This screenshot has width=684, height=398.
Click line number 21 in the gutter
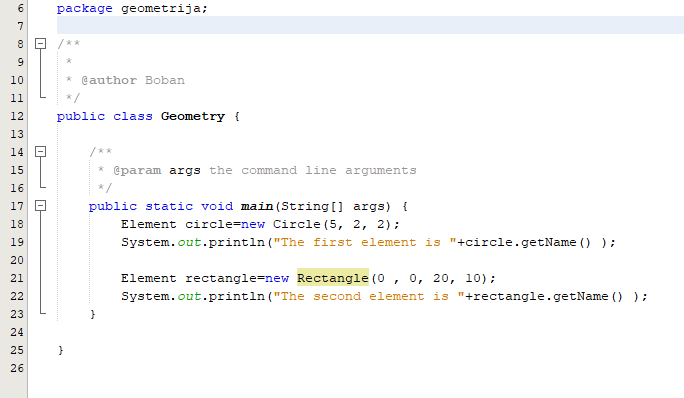coord(17,278)
